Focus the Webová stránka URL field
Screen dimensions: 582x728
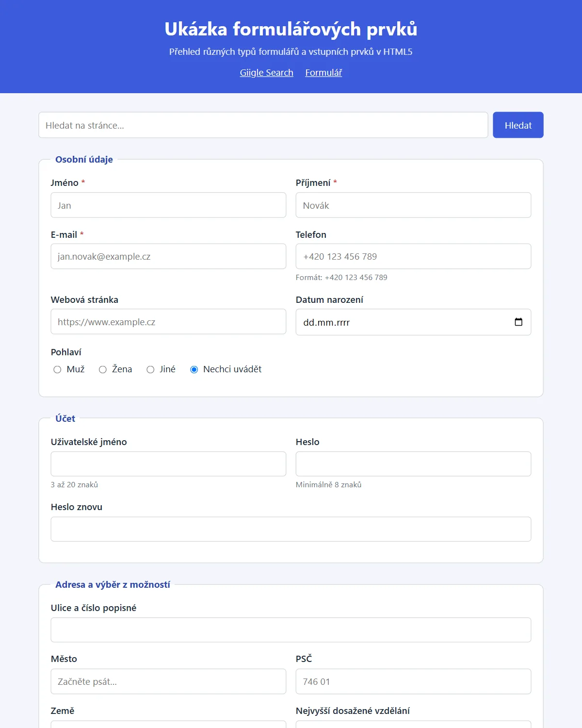(168, 322)
